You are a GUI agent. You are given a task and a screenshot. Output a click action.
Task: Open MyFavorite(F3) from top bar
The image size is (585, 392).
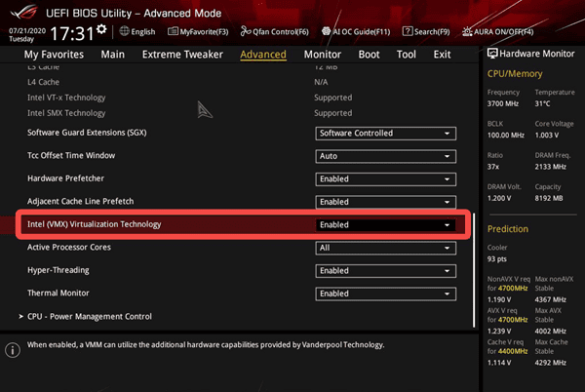pos(198,32)
